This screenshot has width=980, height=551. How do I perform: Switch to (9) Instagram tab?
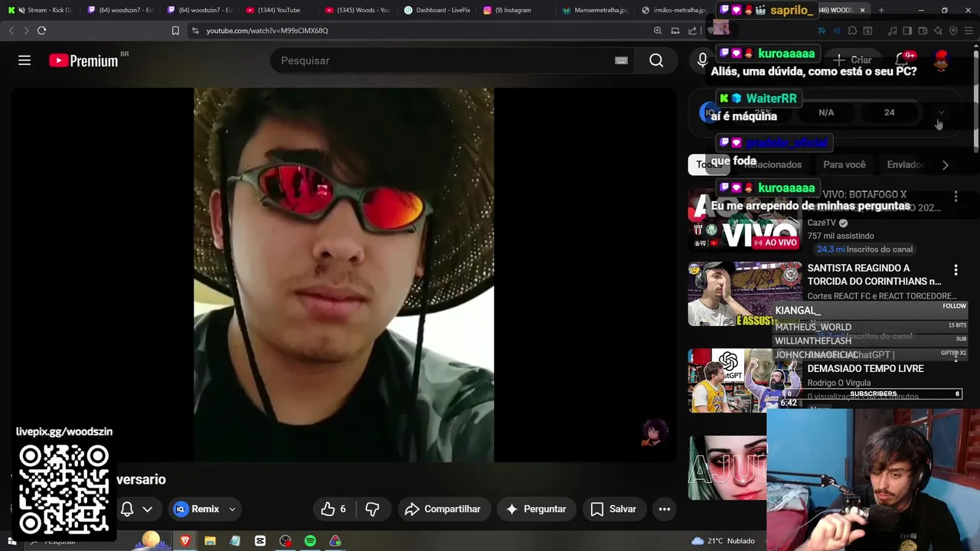pyautogui.click(x=516, y=10)
